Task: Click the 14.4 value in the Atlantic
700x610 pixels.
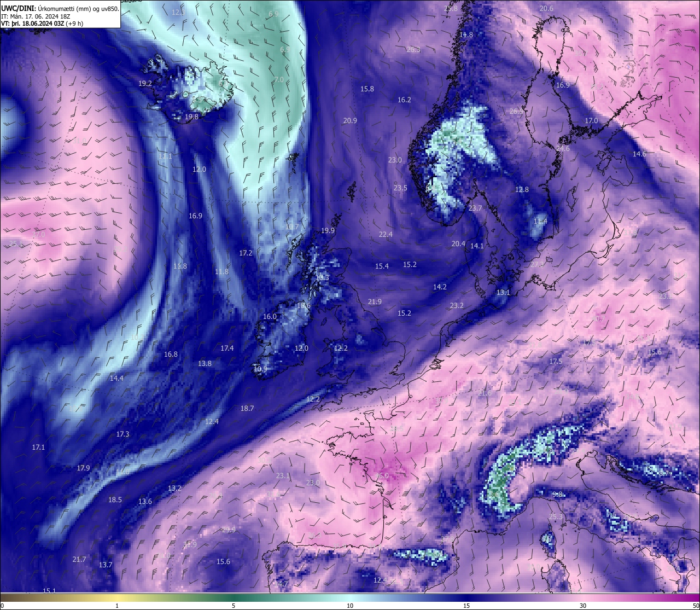Action: pos(116,378)
